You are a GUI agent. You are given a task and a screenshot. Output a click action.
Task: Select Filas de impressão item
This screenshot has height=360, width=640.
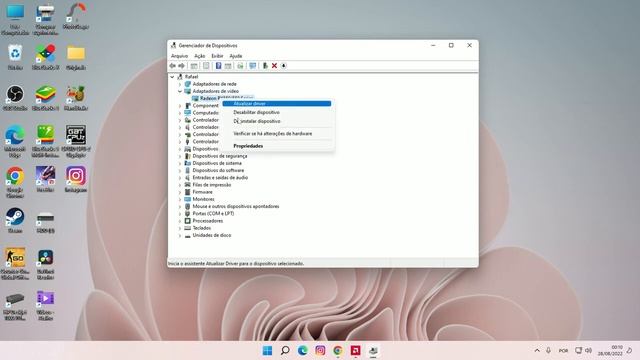click(x=211, y=185)
